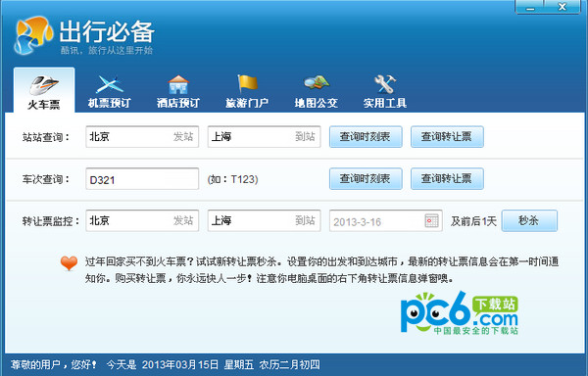Open the 酒店预订 hotel booking tab
The width and height of the screenshot is (588, 376).
point(178,92)
